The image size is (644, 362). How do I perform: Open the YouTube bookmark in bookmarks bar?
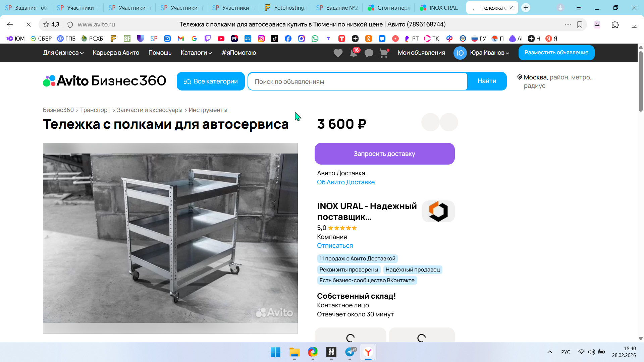click(x=221, y=39)
